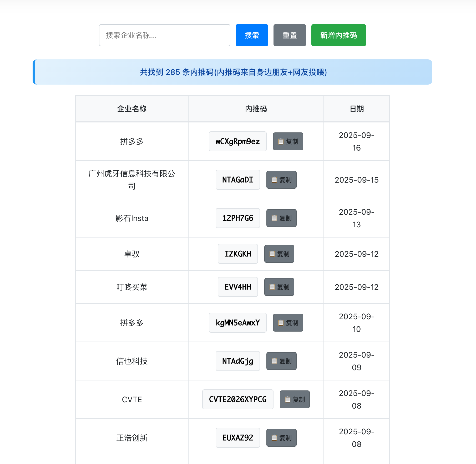
Task: Click the green 新增内推码 button
Action: pos(338,35)
